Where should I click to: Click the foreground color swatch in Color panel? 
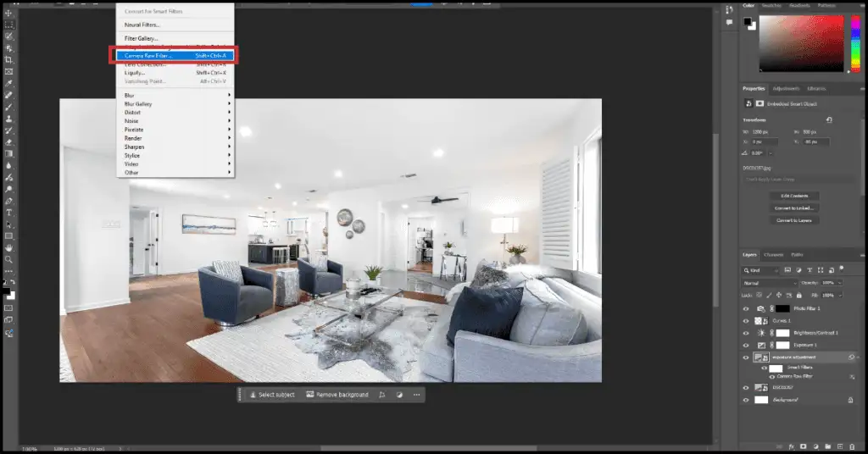(748, 21)
